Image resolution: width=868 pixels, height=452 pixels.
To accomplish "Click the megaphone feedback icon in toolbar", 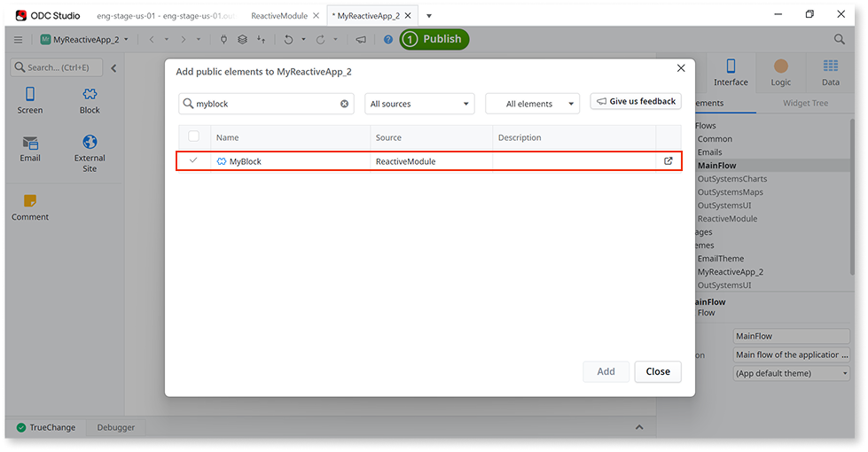I will coord(361,39).
